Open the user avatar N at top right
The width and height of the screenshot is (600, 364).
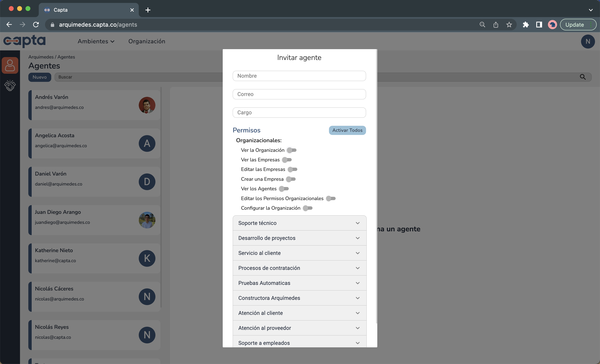587,41
